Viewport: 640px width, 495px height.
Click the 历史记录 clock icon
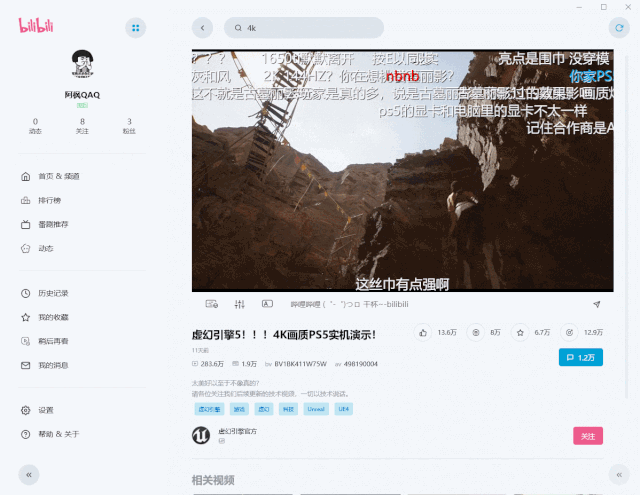[26, 293]
